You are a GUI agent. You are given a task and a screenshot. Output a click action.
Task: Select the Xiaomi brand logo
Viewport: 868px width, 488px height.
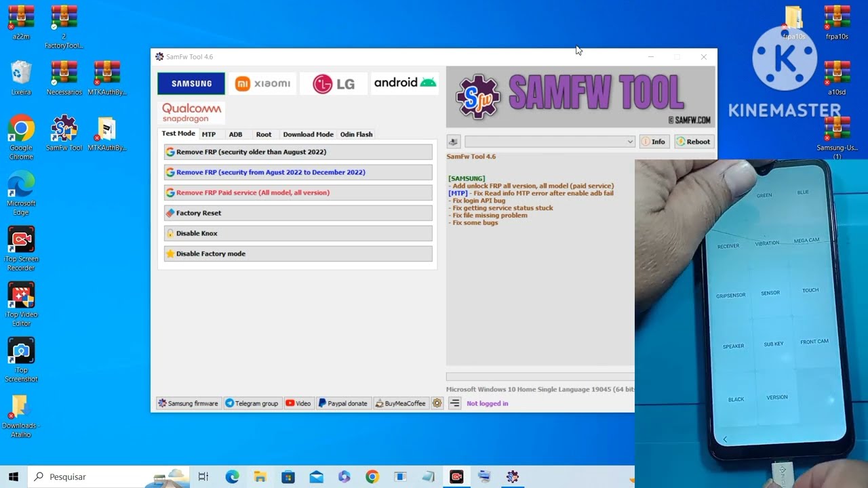[262, 83]
